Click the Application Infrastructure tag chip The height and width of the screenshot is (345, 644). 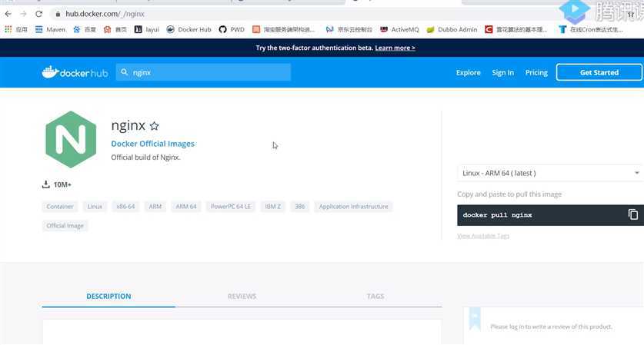tap(354, 207)
